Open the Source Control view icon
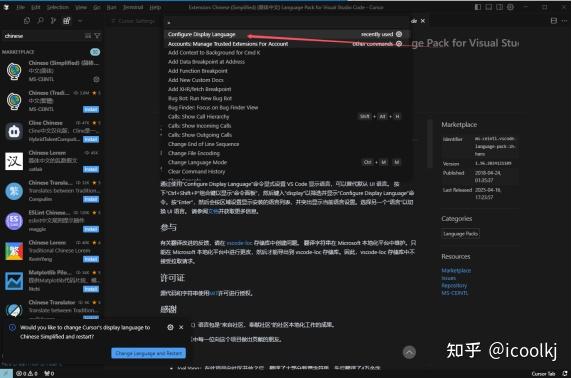572x378 pixels. [53, 21]
